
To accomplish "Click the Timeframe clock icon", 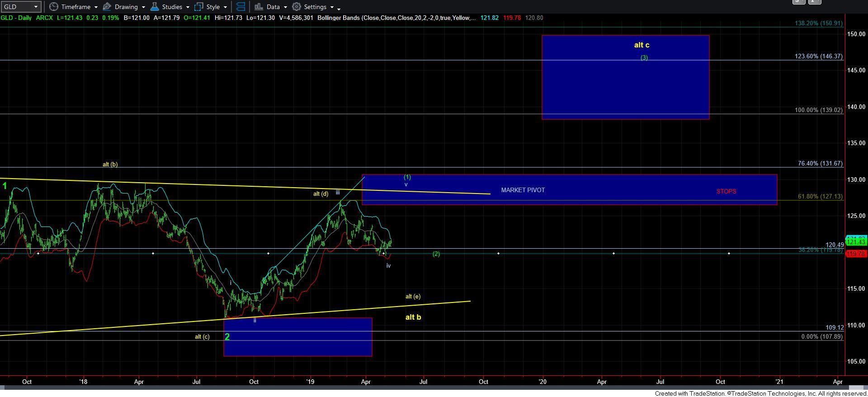I will 53,7.
